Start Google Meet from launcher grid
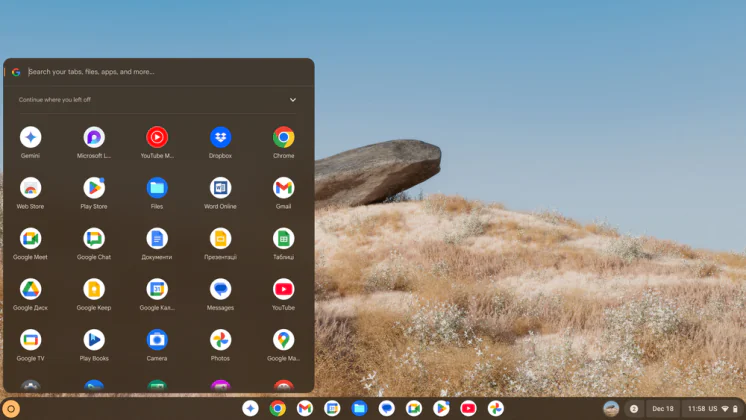 click(30, 239)
